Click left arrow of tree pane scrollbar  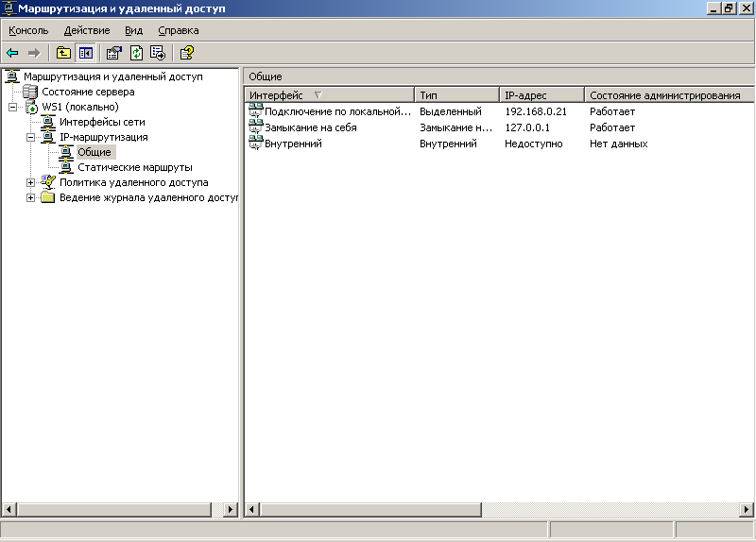pos(9,509)
